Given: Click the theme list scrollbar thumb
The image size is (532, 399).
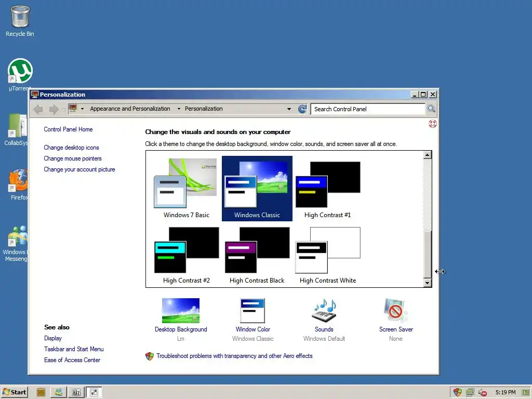Looking at the screenshot, I should click(x=428, y=254).
